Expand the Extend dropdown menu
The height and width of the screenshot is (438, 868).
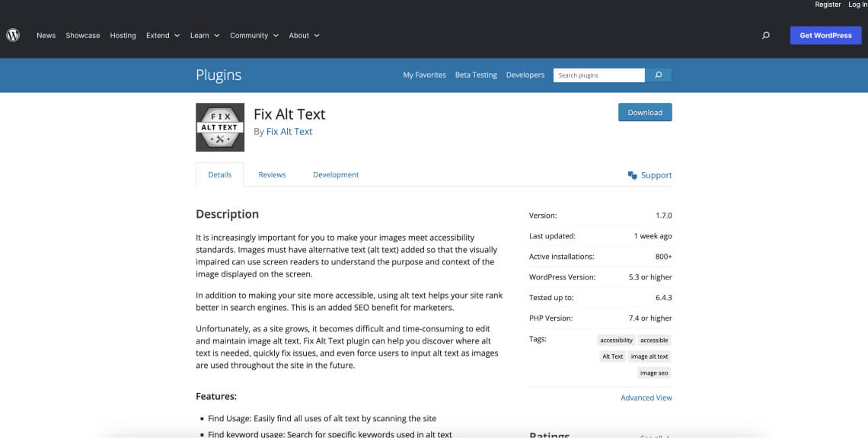point(163,35)
